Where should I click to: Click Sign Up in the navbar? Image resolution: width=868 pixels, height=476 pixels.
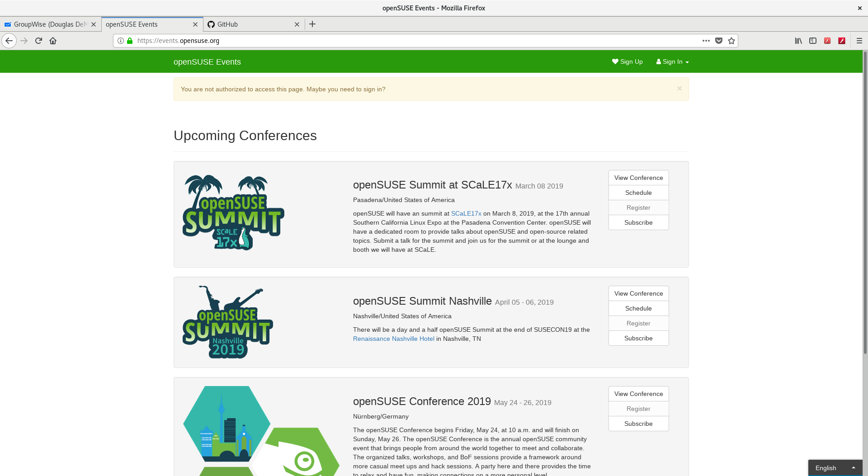coord(627,61)
